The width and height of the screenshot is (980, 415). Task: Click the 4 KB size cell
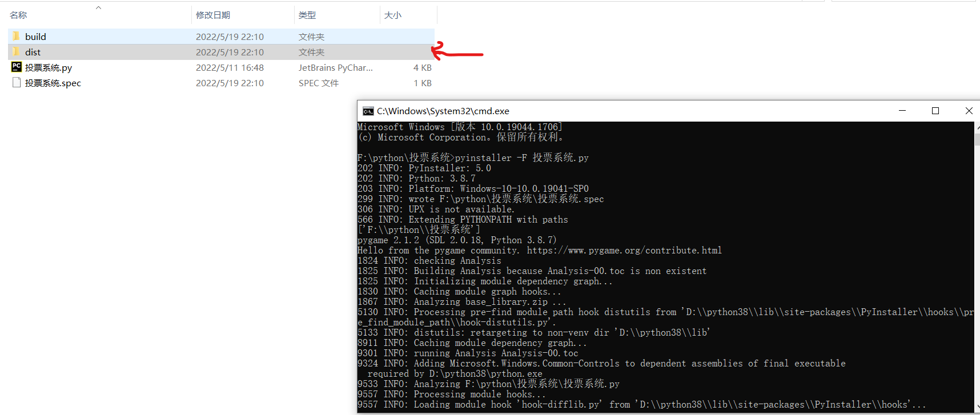[x=423, y=67]
